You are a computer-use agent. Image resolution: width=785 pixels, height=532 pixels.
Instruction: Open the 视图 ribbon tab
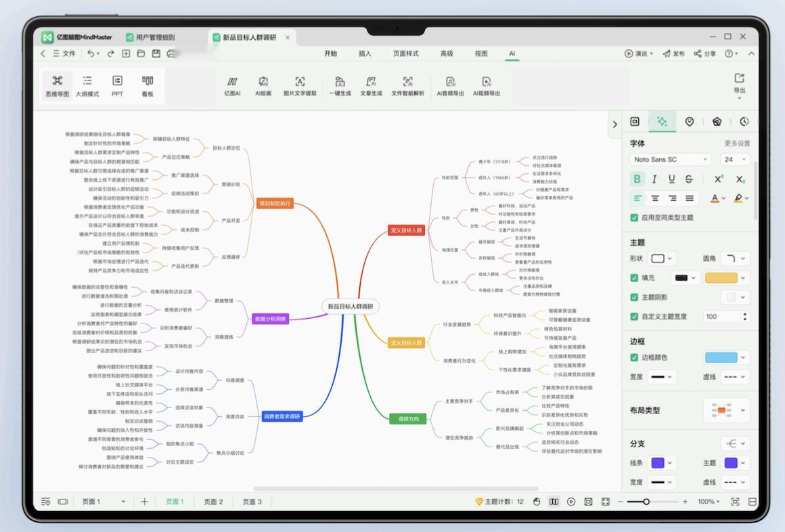pyautogui.click(x=481, y=53)
